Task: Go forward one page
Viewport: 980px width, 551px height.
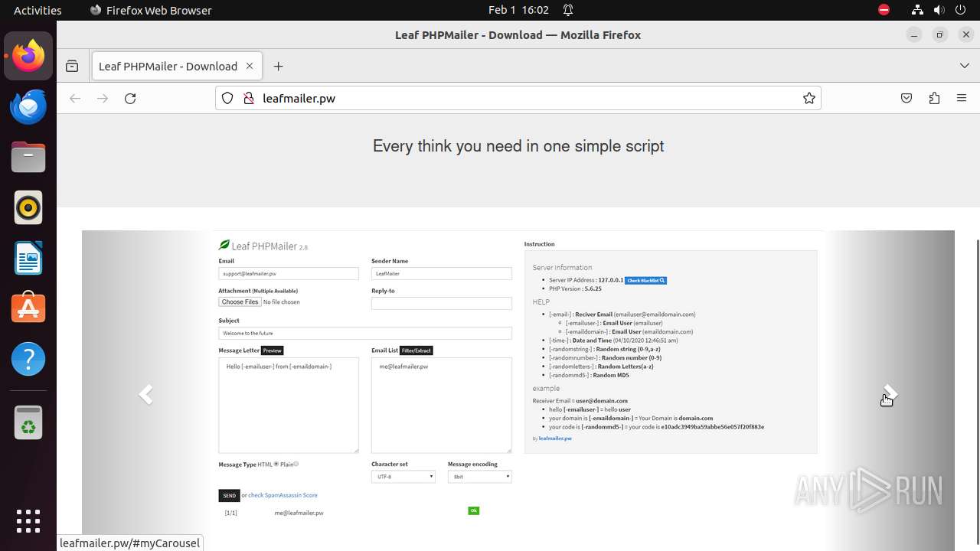Action: pyautogui.click(x=103, y=98)
